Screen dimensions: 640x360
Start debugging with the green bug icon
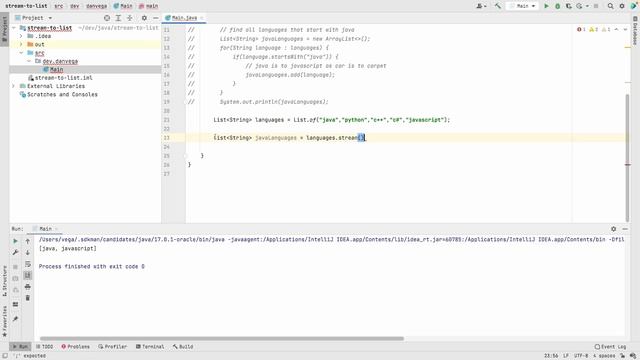pos(558,6)
